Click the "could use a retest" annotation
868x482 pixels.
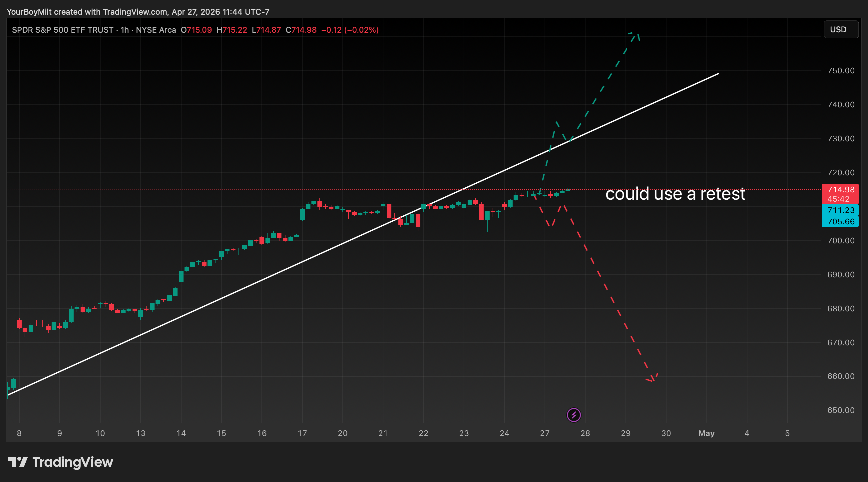click(675, 194)
